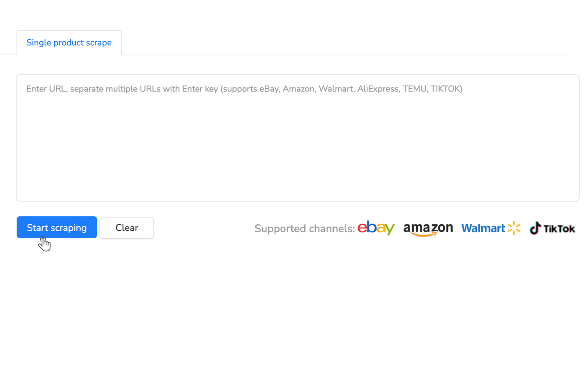
Task: Select the Single product scrape tab label
Action: click(x=68, y=43)
